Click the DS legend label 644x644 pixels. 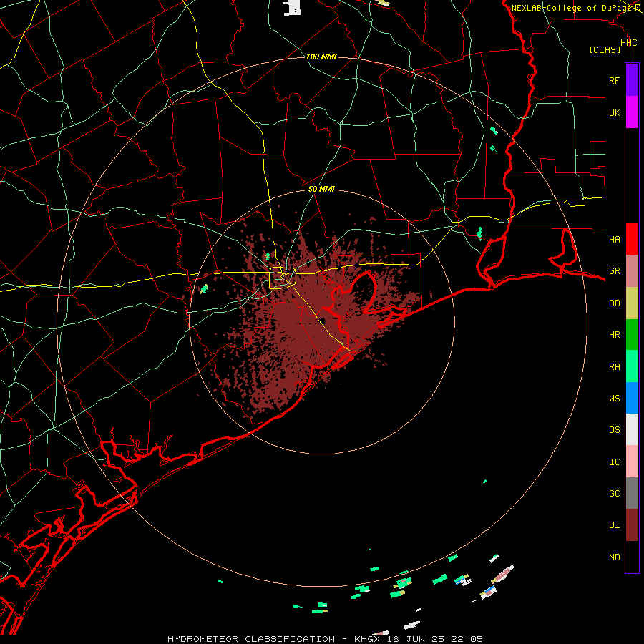[x=614, y=430]
